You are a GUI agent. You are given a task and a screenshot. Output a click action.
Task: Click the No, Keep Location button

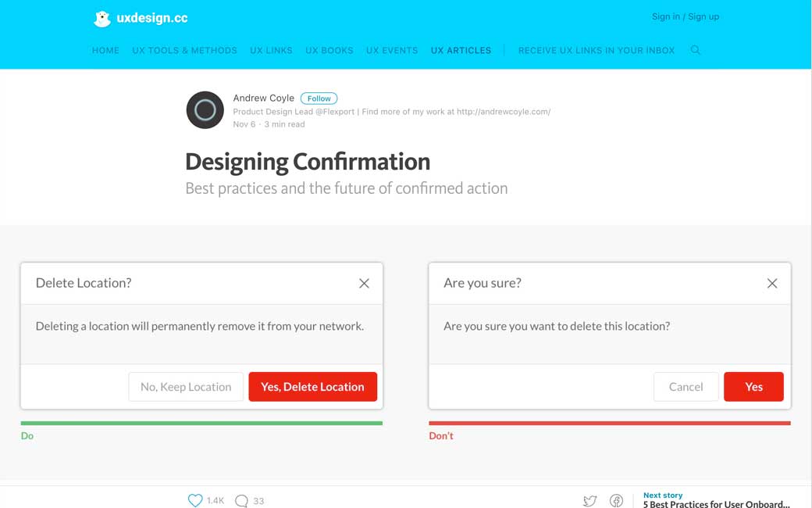(186, 387)
